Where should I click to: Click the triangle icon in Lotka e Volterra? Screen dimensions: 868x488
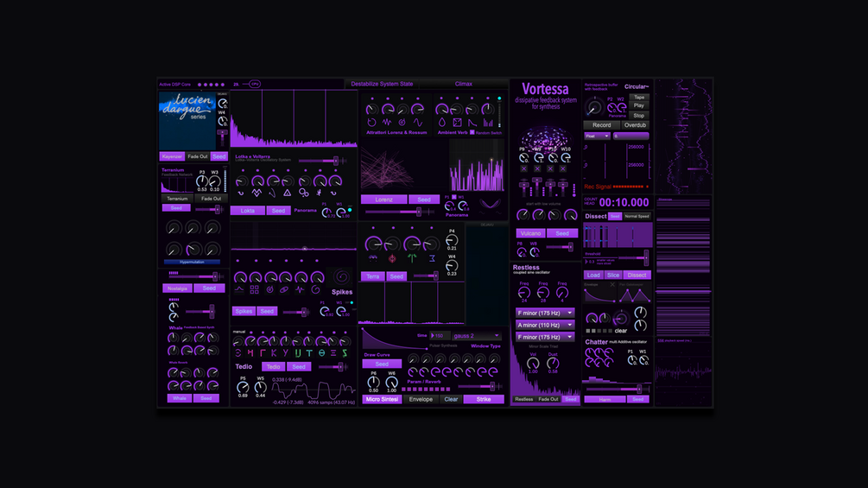pyautogui.click(x=287, y=193)
